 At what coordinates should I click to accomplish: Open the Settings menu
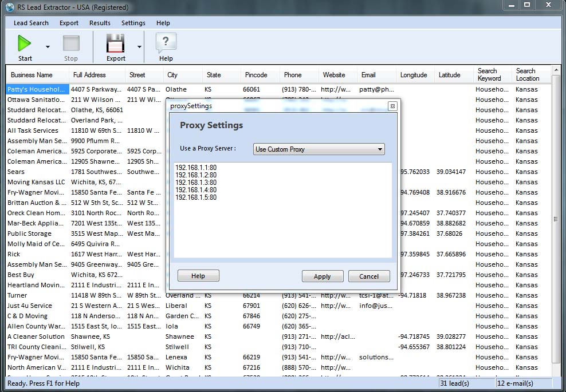[133, 23]
